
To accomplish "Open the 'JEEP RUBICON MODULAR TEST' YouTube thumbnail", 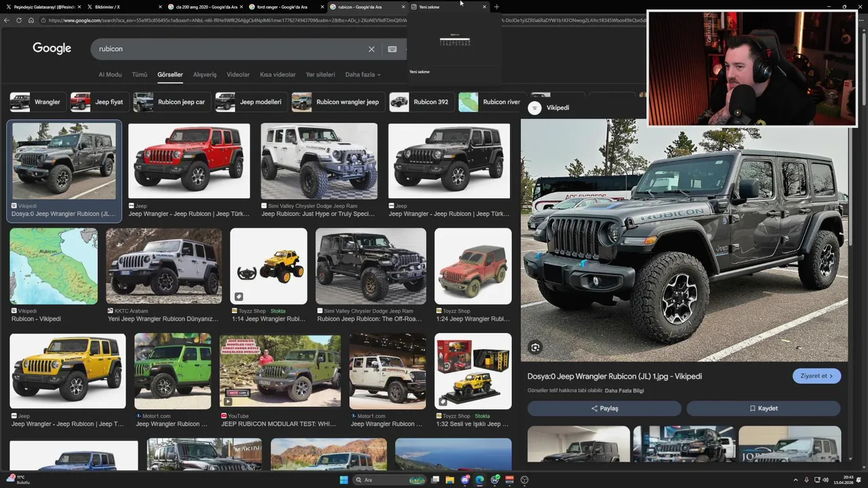I will [x=280, y=371].
